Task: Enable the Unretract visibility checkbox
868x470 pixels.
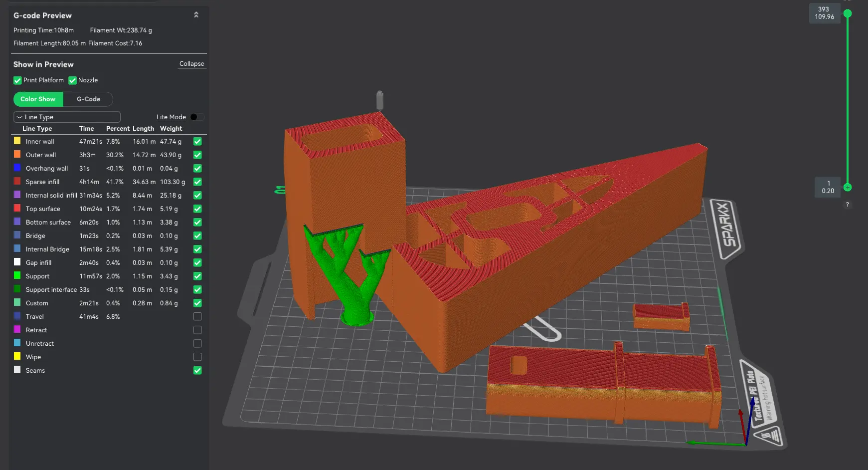Action: tap(197, 343)
